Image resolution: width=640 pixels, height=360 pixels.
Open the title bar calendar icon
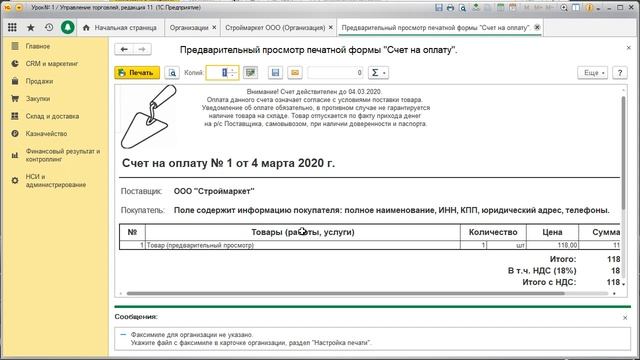513,8
